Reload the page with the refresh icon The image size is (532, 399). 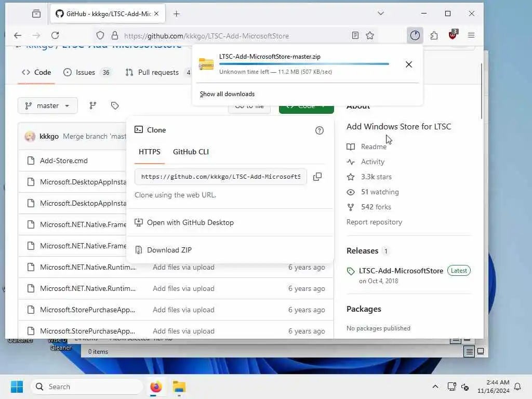55,35
